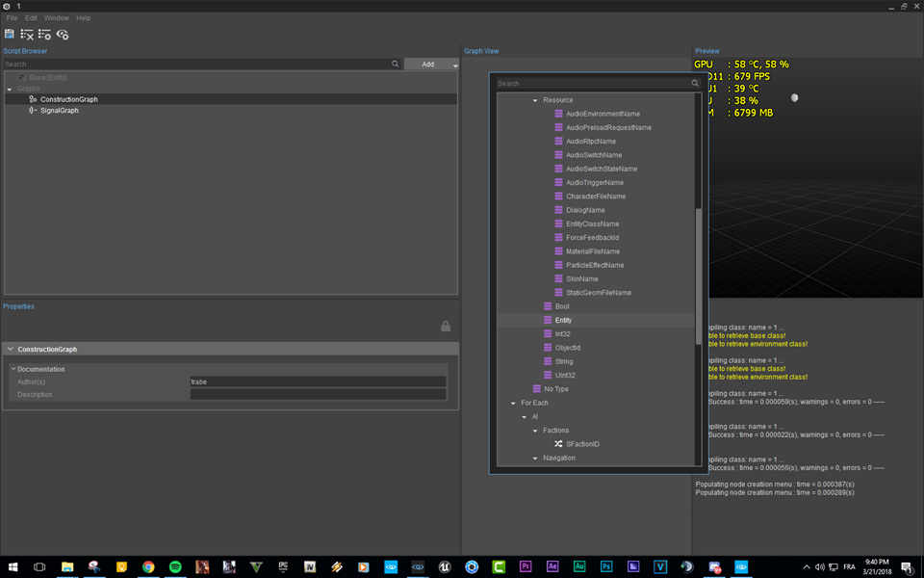Switch to the Script Browser panel tab
The image size is (924, 578).
coord(25,51)
